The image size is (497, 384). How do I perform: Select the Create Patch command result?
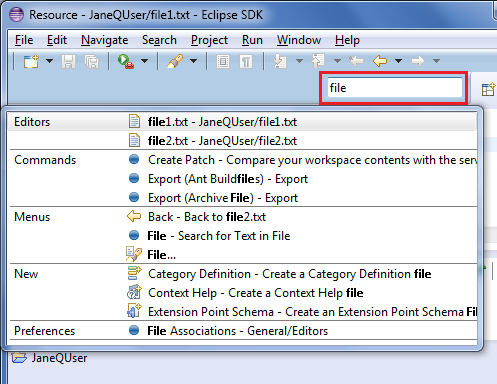pyautogui.click(x=243, y=160)
